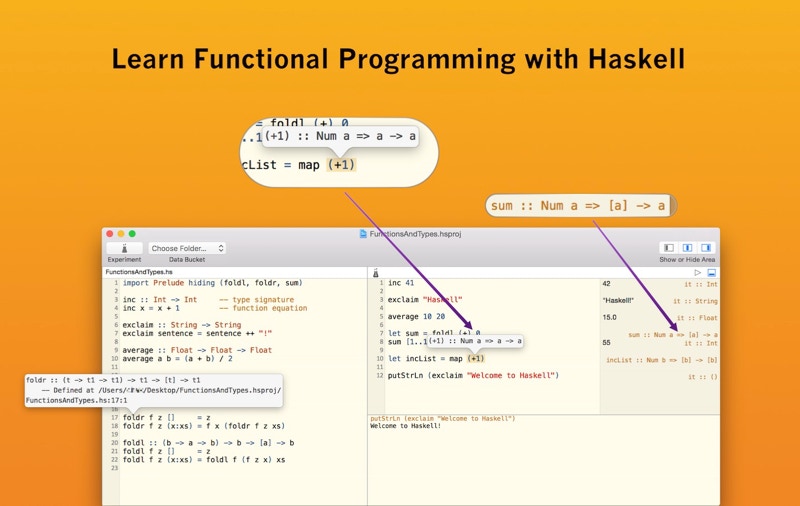Click the 'average a b = (a + b) / 2' line
800x506 pixels.
(178, 359)
